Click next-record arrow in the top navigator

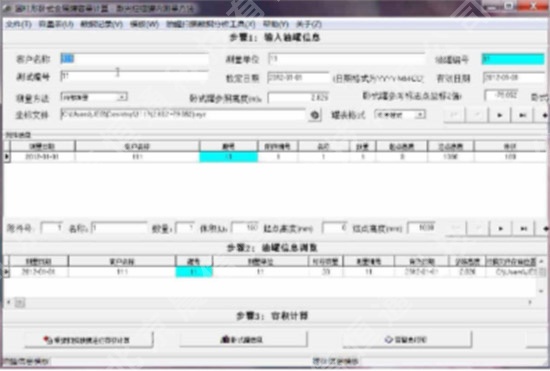500,115
